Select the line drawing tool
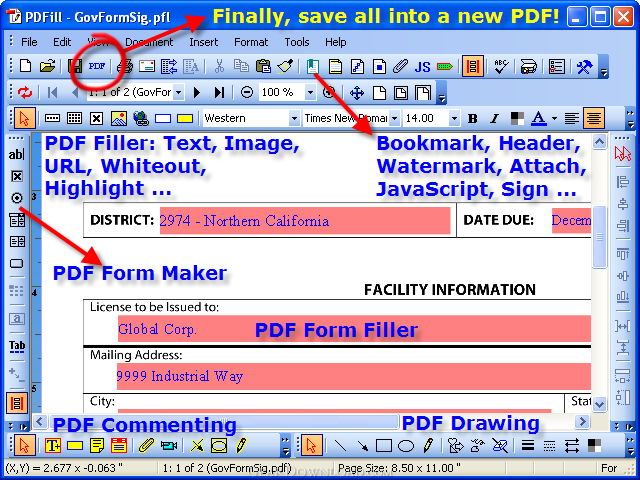The width and height of the screenshot is (640, 480). coord(340,446)
